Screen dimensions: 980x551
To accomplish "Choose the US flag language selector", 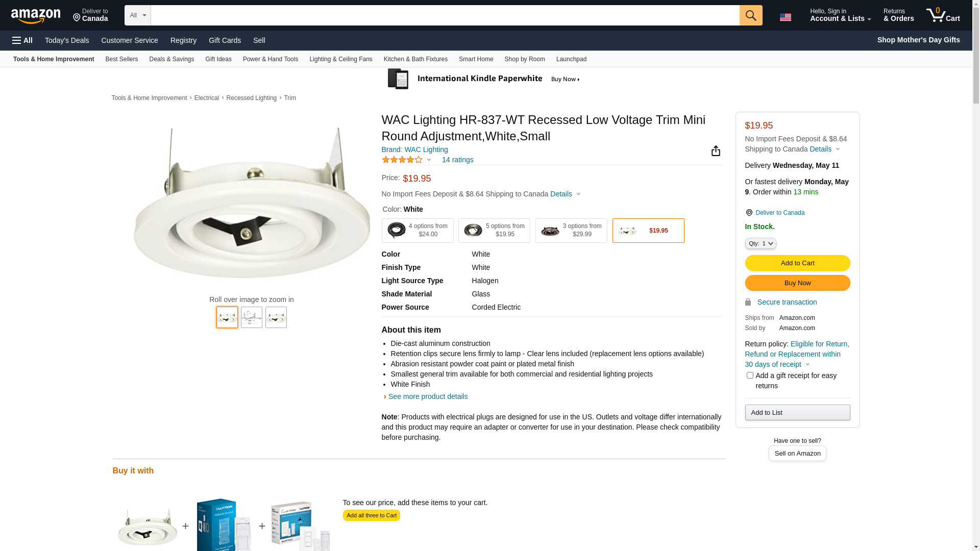I will click(x=785, y=17).
